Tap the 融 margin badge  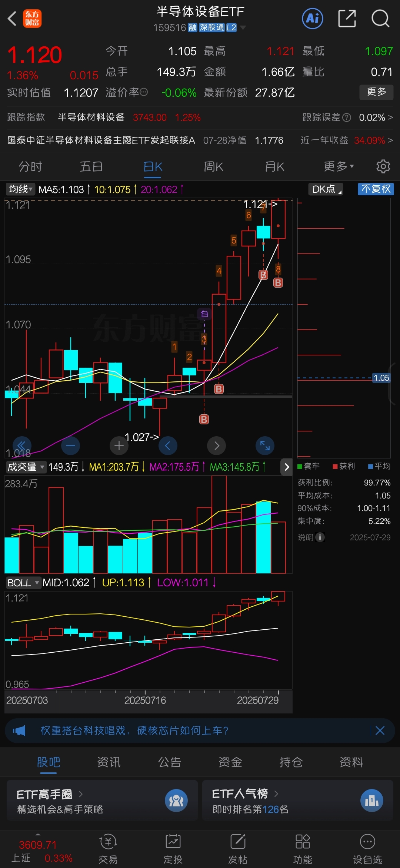coord(193,28)
